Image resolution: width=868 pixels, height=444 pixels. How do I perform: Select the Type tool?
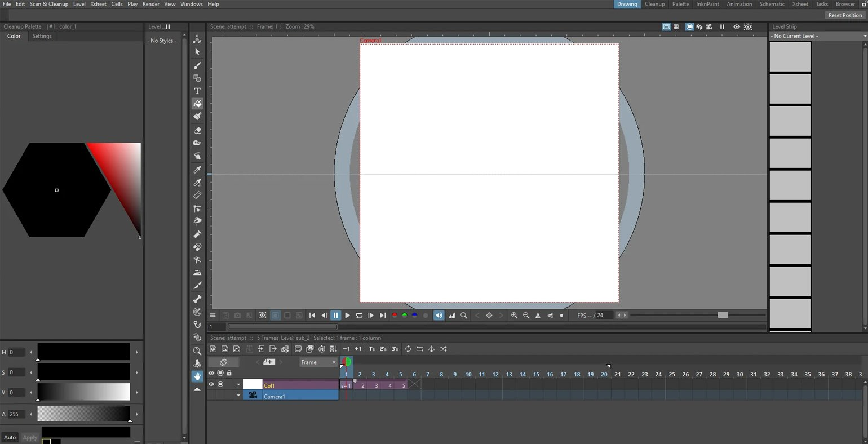197,91
